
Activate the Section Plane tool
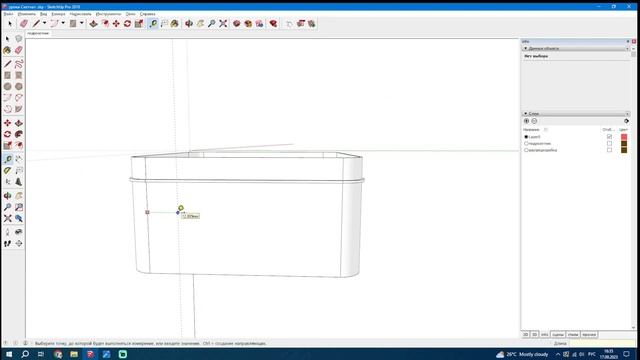19,244
